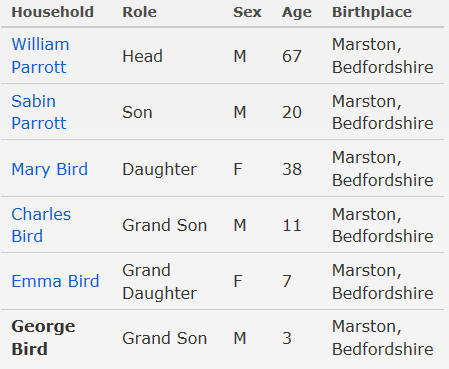Click the Sex column header
The height and width of the screenshot is (369, 449).
[247, 12]
